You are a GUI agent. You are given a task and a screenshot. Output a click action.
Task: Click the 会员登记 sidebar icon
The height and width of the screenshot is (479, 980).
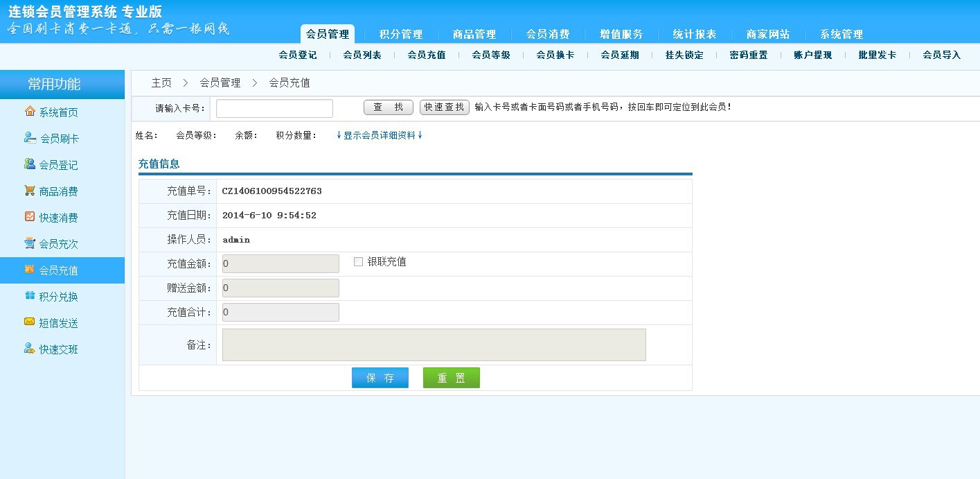coord(30,164)
